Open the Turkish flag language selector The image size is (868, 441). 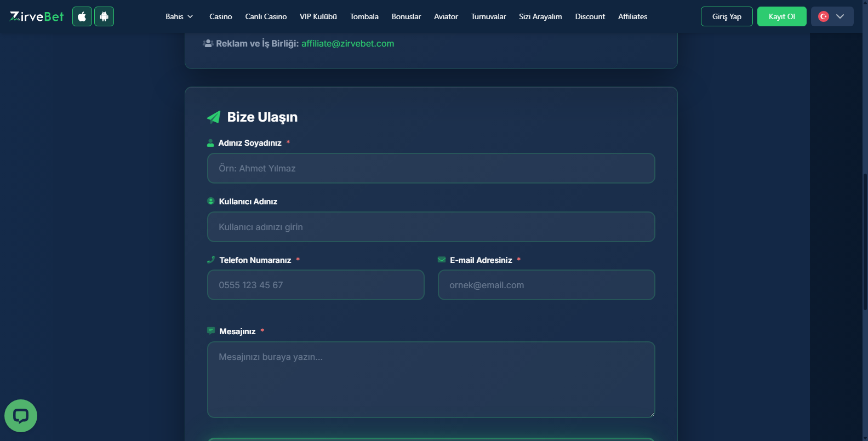(x=832, y=16)
